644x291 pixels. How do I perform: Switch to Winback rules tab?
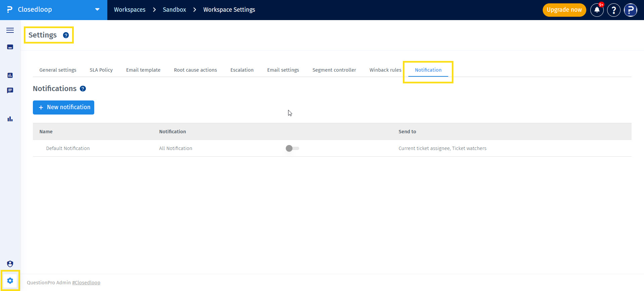385,70
